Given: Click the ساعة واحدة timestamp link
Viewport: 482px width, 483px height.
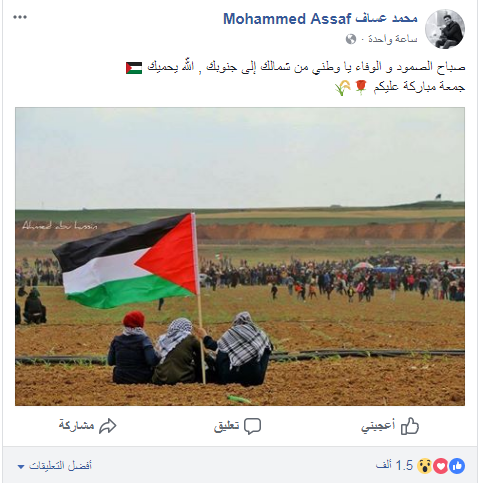Looking at the screenshot, I should click(393, 39).
